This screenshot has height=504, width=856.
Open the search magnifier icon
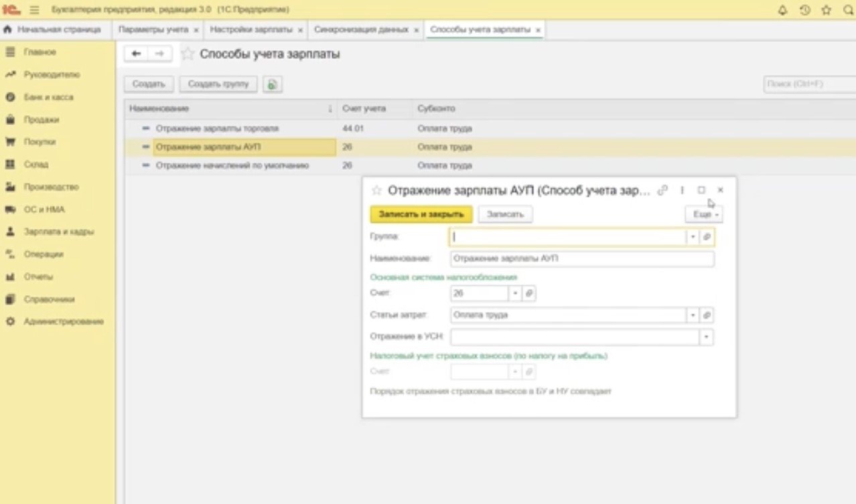pos(847,10)
